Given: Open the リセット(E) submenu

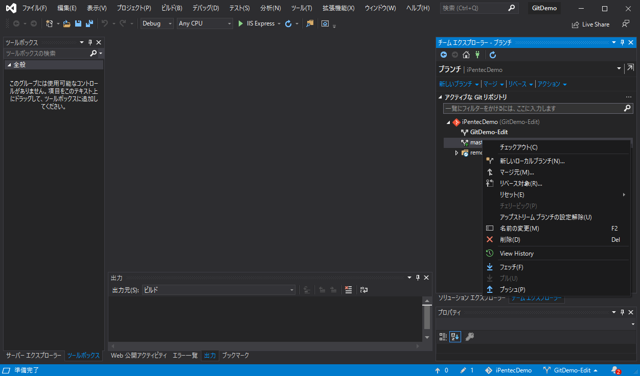Looking at the screenshot, I should click(556, 195).
